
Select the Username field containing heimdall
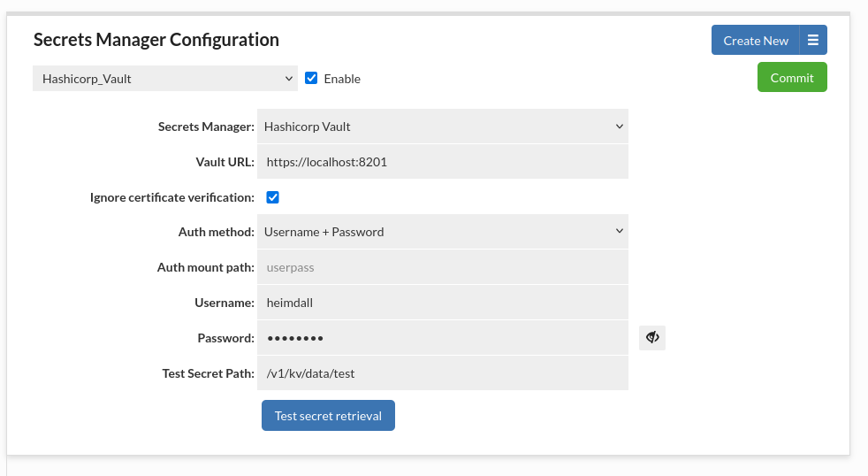point(442,303)
